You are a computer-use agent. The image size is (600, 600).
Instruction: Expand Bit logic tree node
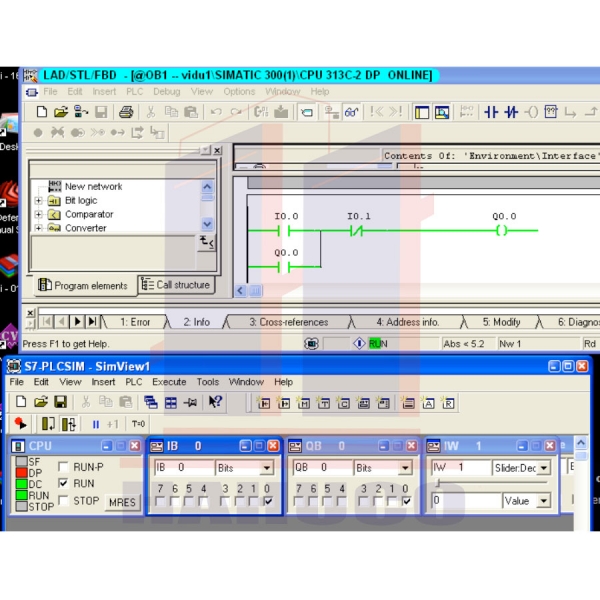pos(38,201)
